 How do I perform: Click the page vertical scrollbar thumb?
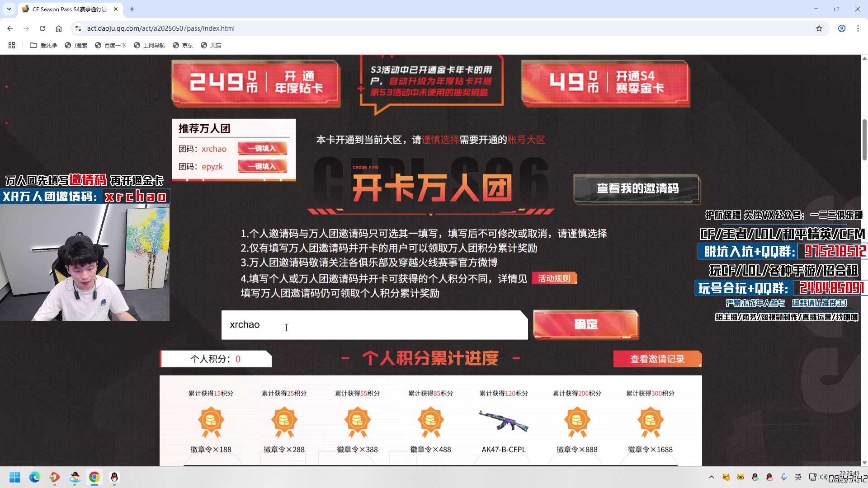coord(864,139)
